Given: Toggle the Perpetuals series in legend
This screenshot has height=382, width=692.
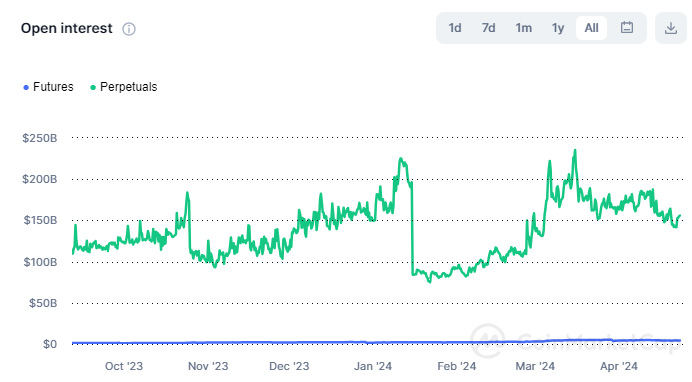Looking at the screenshot, I should pyautogui.click(x=124, y=87).
